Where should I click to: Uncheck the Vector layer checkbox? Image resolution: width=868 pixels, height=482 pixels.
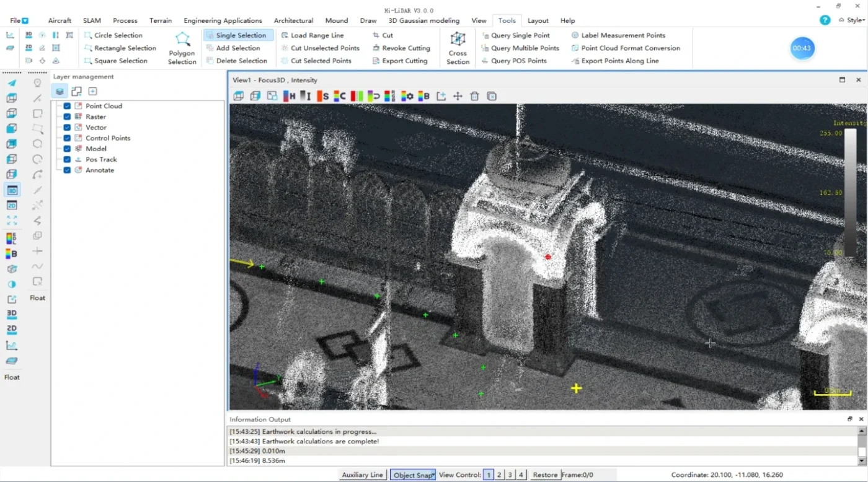(x=67, y=127)
